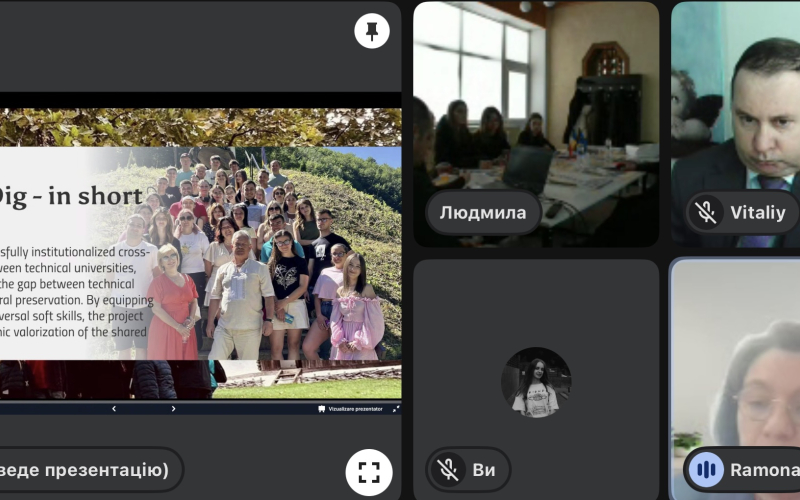Click the presenter view icon in slide bar
Image resolution: width=800 pixels, height=500 pixels.
click(321, 409)
